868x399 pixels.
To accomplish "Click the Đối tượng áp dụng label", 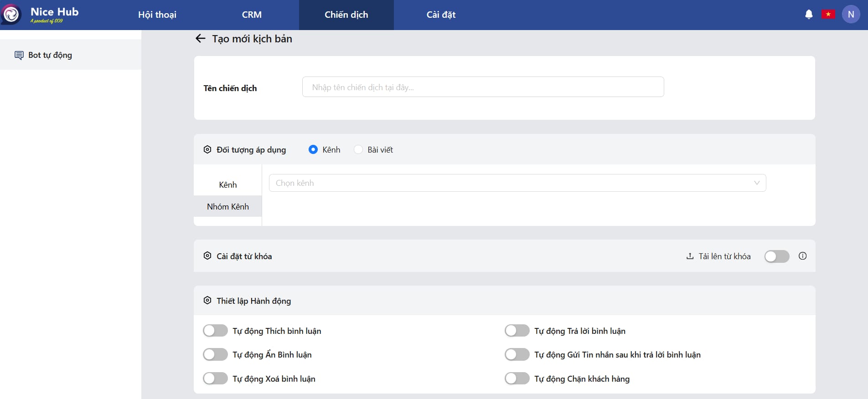I will (x=251, y=150).
